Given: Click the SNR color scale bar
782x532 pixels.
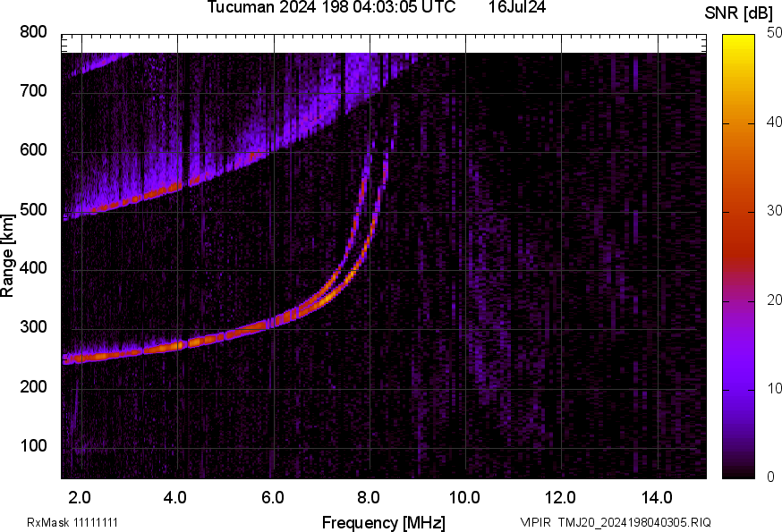Looking at the screenshot, I should [738, 257].
